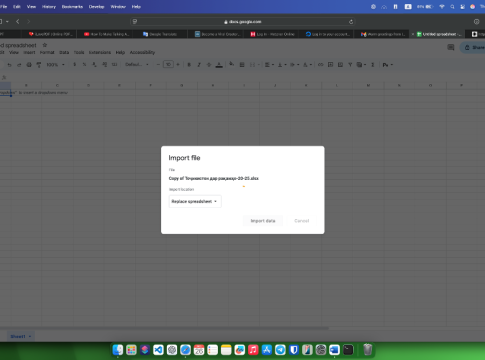This screenshot has height=360, width=485.
Task: Format cell as percent
Action: pos(84,65)
